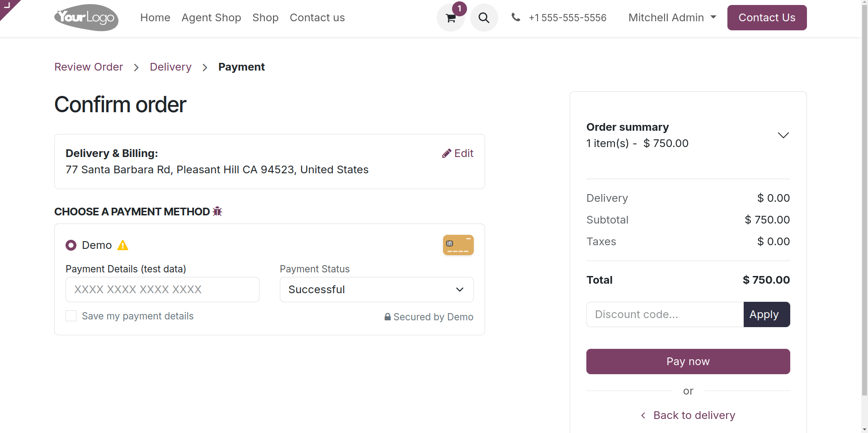Click the phone icon in header
The height and width of the screenshot is (433, 868).
coord(515,17)
